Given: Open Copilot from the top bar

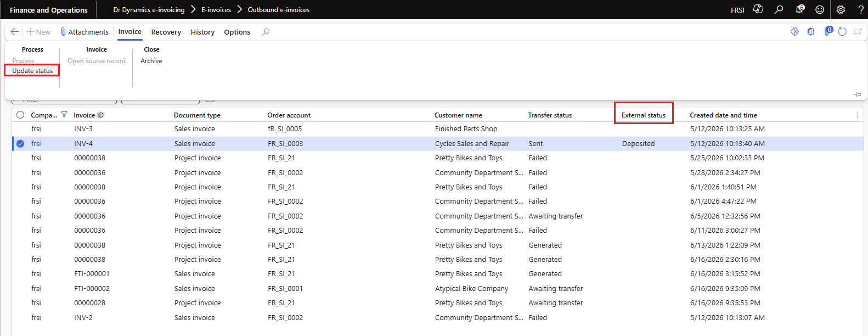Looking at the screenshot, I should (x=758, y=9).
